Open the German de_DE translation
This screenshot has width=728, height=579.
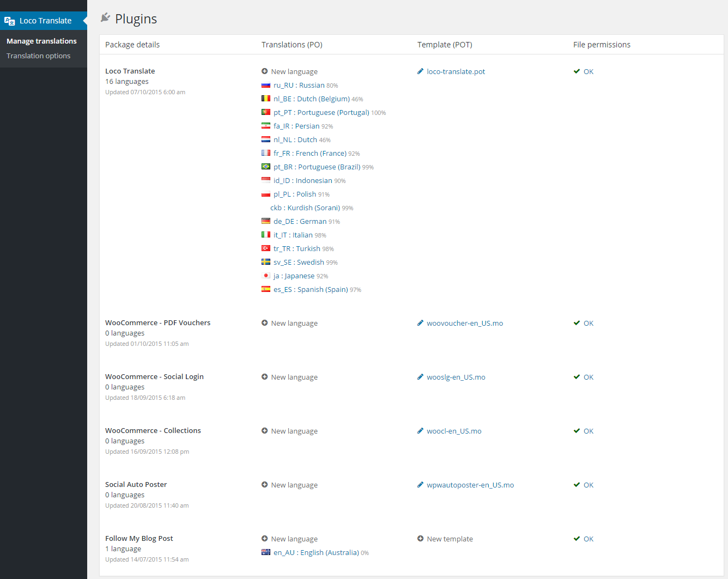300,221
